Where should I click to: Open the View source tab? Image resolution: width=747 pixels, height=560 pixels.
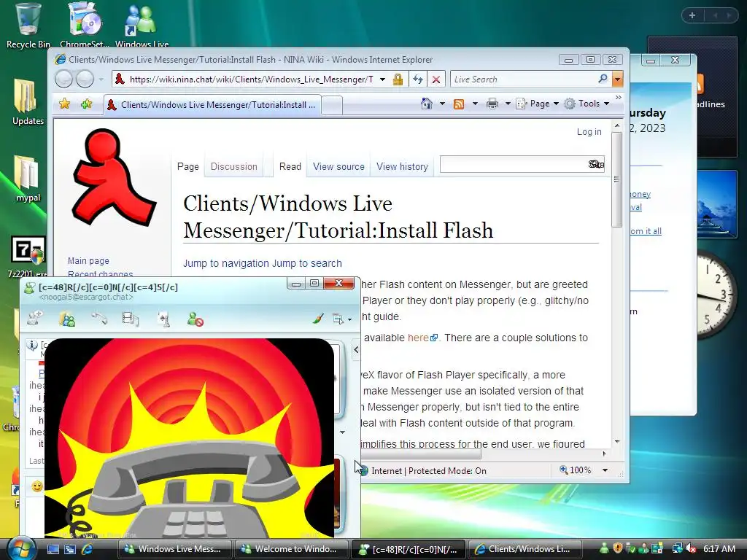click(338, 167)
